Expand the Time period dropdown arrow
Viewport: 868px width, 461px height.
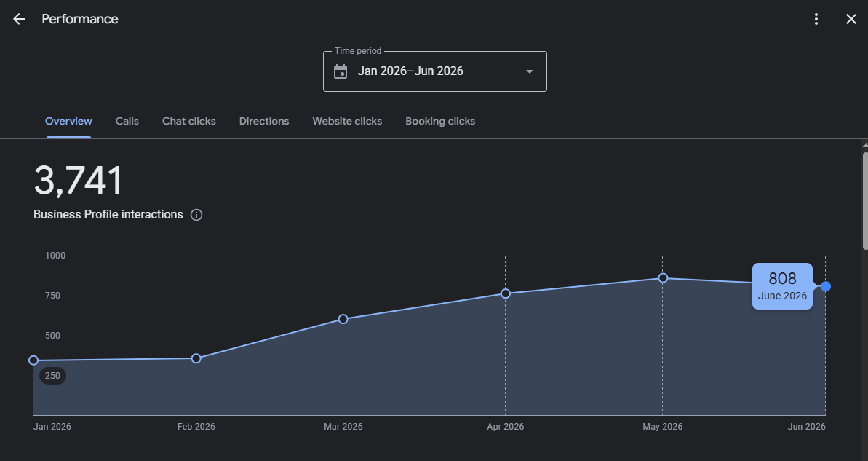point(529,71)
